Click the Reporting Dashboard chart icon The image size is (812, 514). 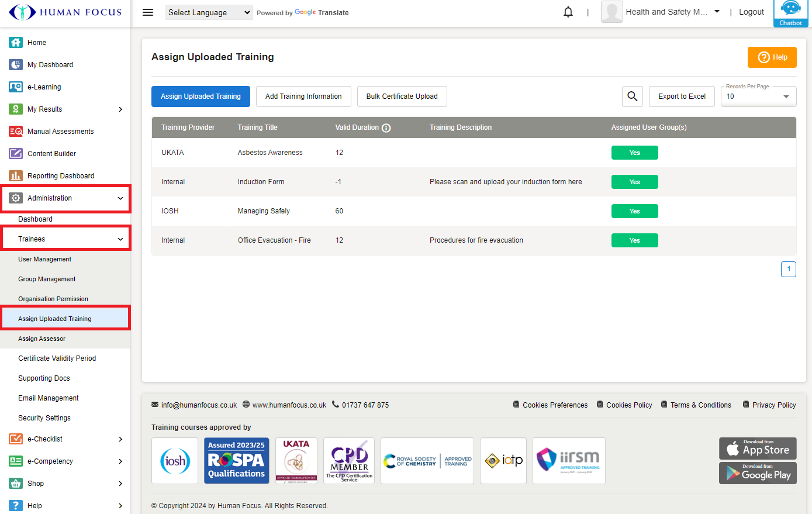point(16,176)
